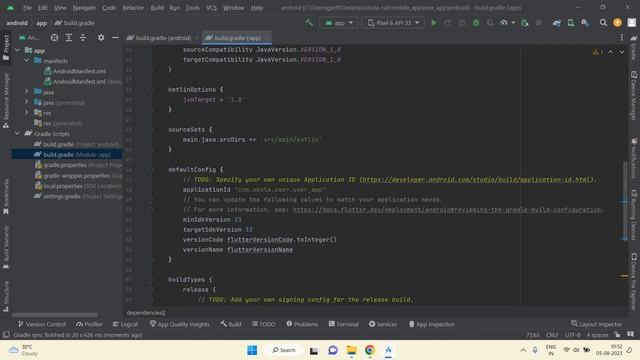Open the Build Variants side panel
Image resolution: width=640 pixels, height=360 pixels.
(x=6, y=248)
